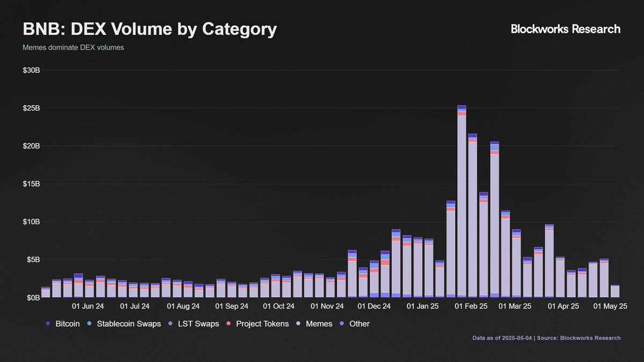
Task: Click the subtitle Memes dominate DEX volumes
Action: (x=73, y=48)
